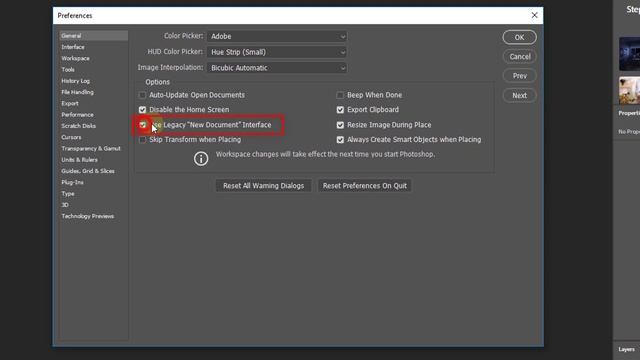640x360 pixels.
Task: Open Export preferences
Action: pos(70,104)
